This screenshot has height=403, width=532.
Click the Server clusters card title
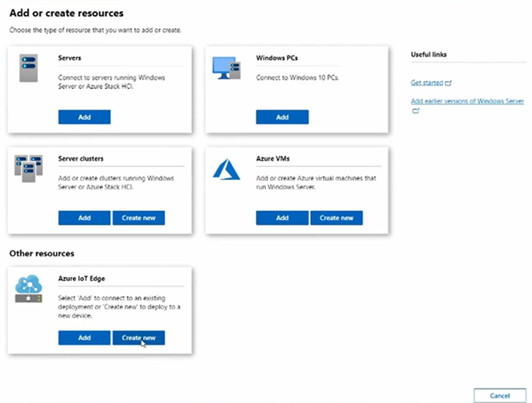click(80, 159)
